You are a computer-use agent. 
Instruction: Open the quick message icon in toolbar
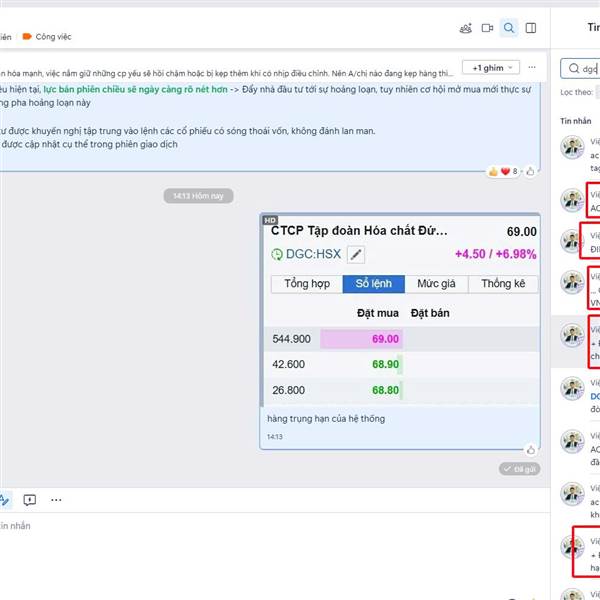tap(29, 500)
